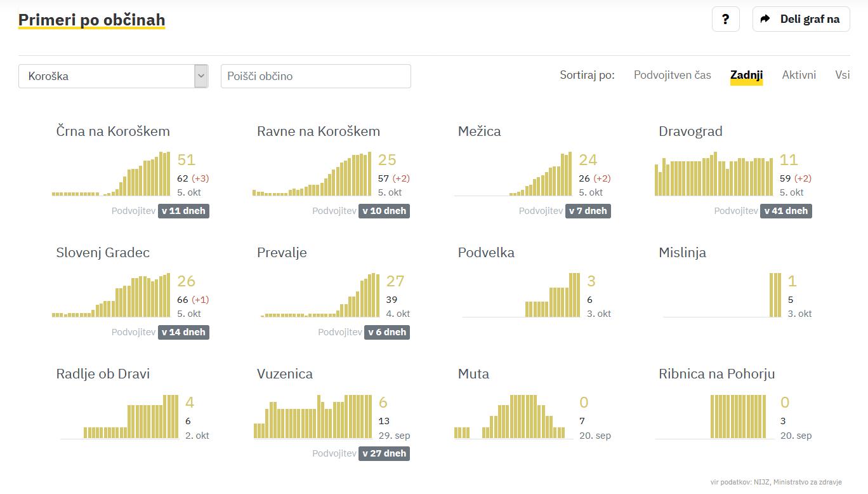The width and height of the screenshot is (868, 494).
Task: Click the Dravograd bar chart
Action: pyautogui.click(x=714, y=175)
